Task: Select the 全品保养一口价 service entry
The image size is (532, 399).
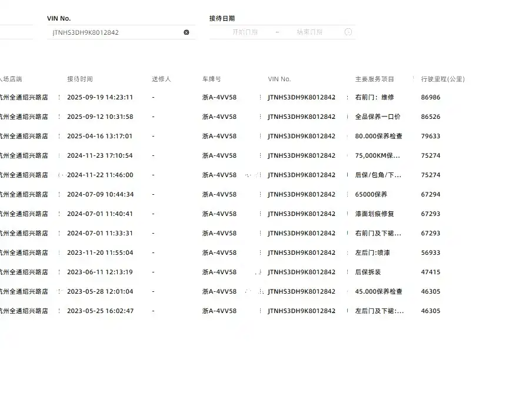Action: pos(378,117)
